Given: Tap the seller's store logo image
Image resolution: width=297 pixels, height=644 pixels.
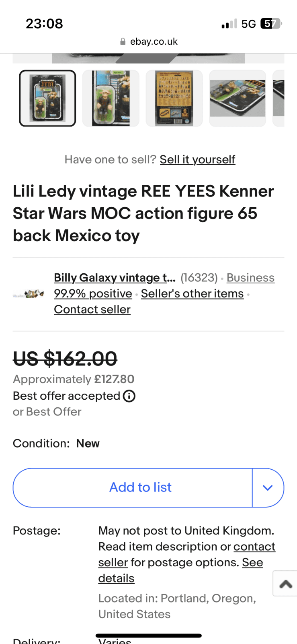Looking at the screenshot, I should pos(28,294).
